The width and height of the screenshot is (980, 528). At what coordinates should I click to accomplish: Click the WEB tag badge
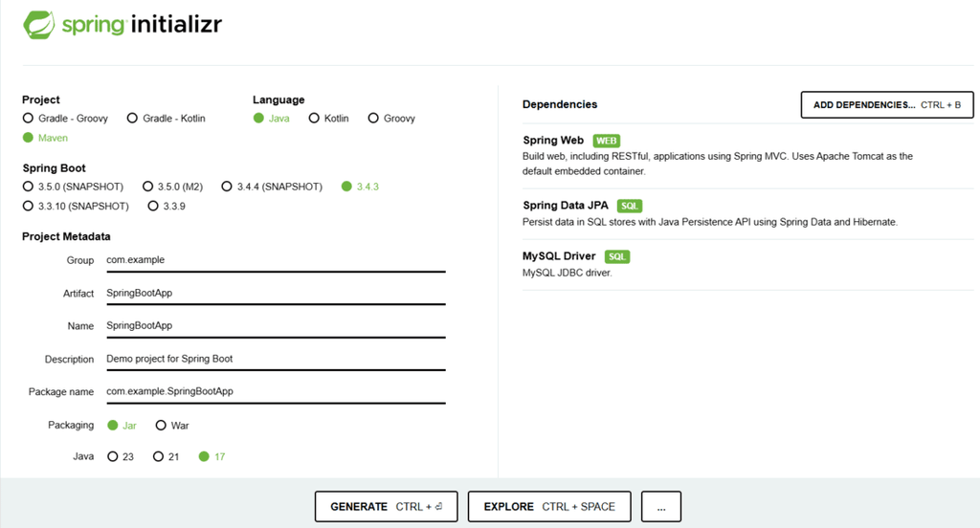(x=606, y=141)
